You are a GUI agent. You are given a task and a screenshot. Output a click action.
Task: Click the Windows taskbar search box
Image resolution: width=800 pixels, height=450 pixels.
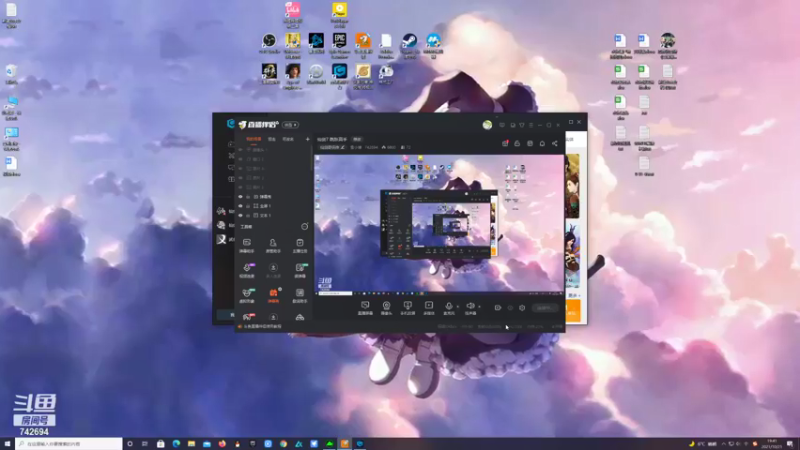coord(69,444)
